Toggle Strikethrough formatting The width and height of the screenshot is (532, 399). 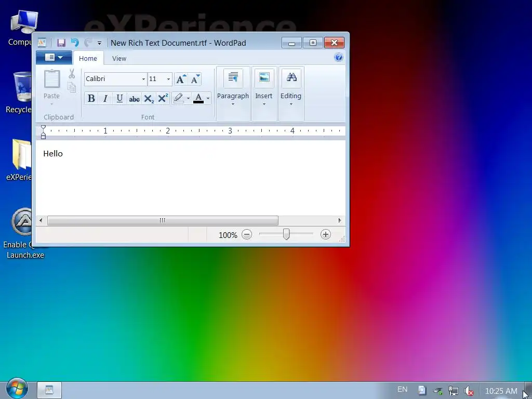pyautogui.click(x=135, y=99)
